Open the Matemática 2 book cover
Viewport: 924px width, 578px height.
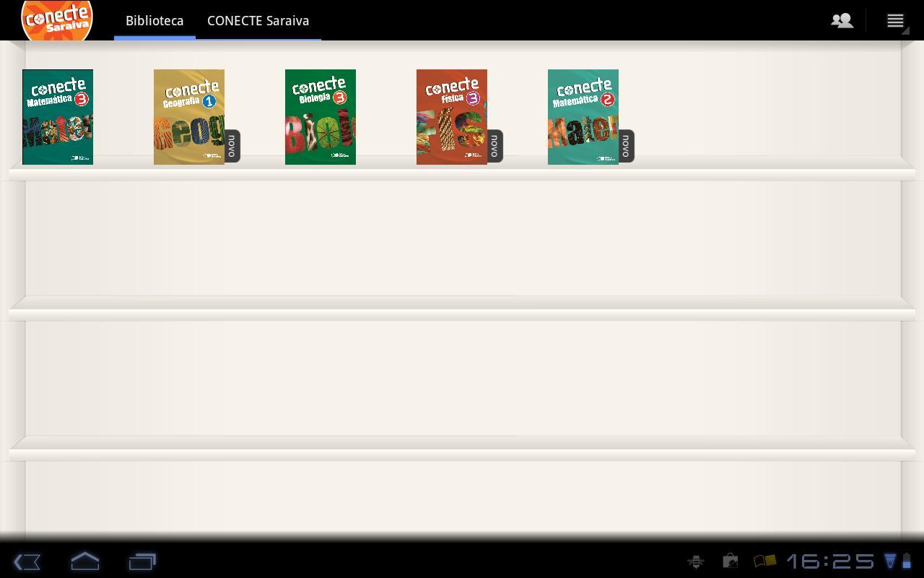(583, 117)
